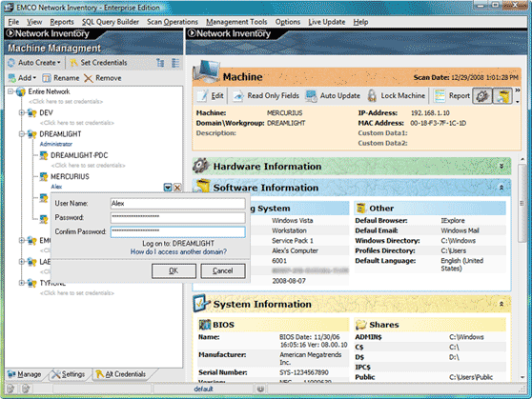Viewport: 532px width, 399px height.
Task: Open 'How do I access another domain?' link
Action: click(x=178, y=252)
